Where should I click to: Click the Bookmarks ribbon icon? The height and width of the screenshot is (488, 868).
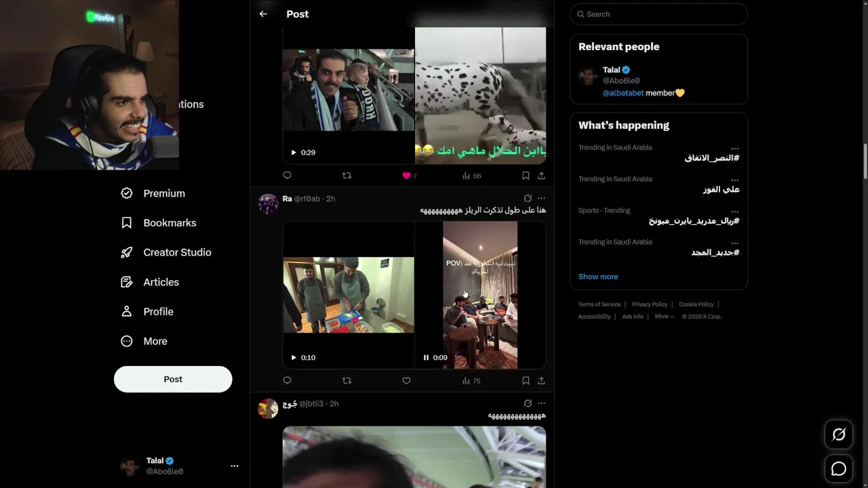pyautogui.click(x=127, y=223)
